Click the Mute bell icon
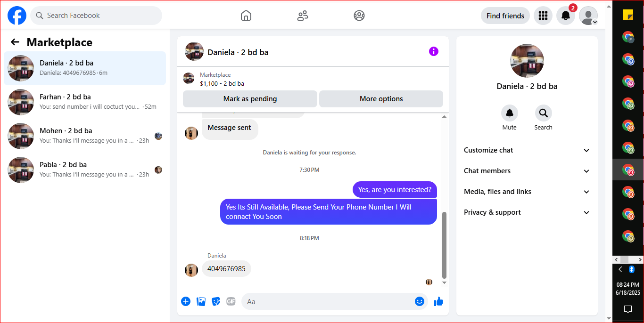This screenshot has width=644, height=323. click(509, 113)
